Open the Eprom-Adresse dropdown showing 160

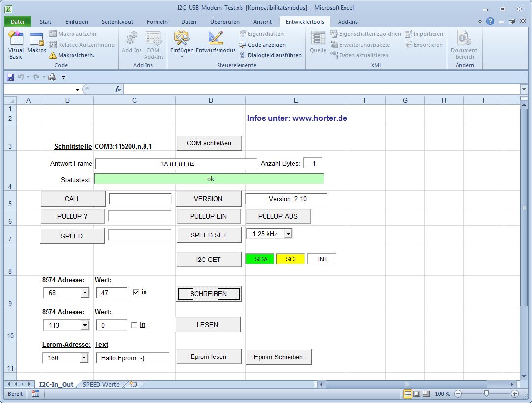click(84, 358)
